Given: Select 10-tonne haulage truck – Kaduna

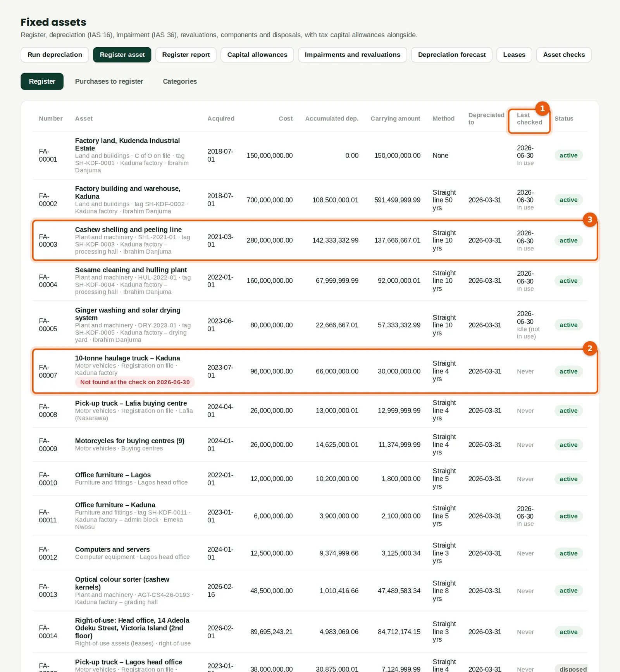Looking at the screenshot, I should point(127,358).
